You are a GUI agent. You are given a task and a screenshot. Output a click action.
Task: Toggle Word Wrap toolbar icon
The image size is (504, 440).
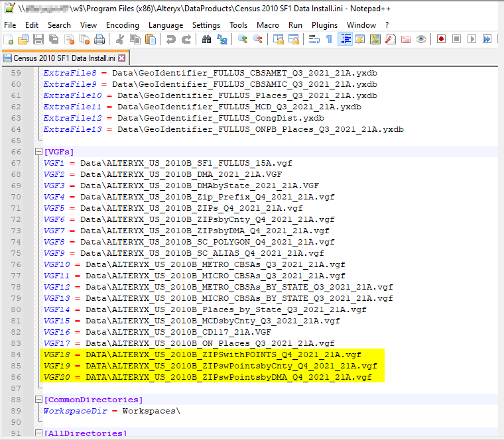click(314, 40)
